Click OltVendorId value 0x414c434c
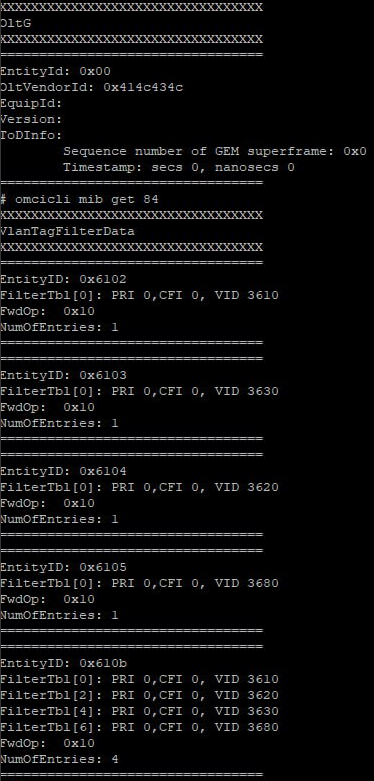The image size is (374, 781). pyautogui.click(x=143, y=87)
